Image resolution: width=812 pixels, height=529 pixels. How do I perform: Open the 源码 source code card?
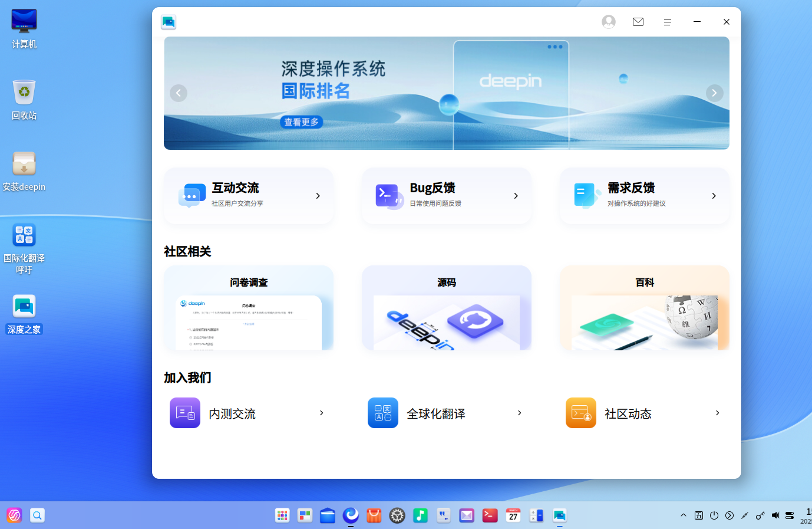pyautogui.click(x=447, y=308)
